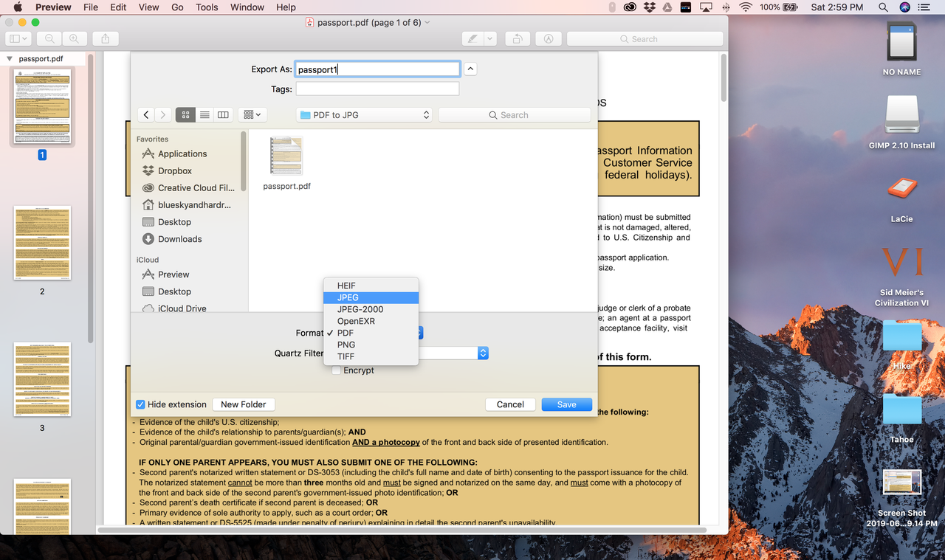Viewport: 945px width, 560px height.
Task: Switch file browser to column view
Action: (223, 115)
